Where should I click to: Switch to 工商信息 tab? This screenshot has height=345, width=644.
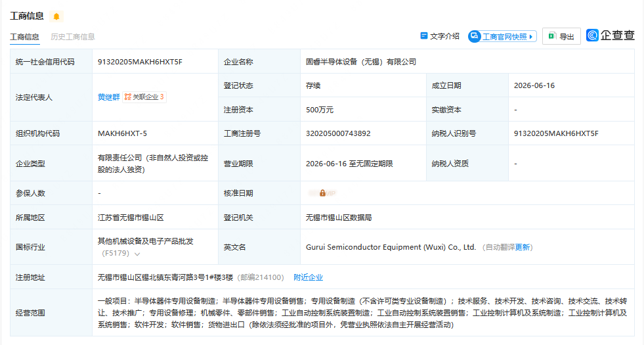click(x=25, y=37)
